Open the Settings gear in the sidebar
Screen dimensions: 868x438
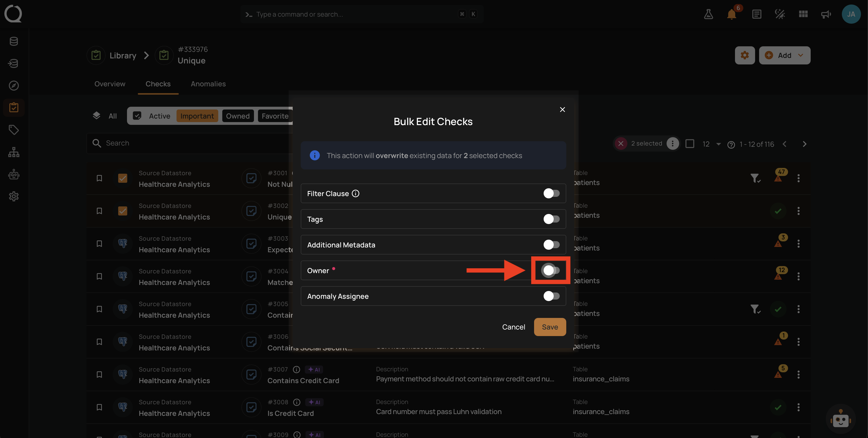(x=14, y=196)
